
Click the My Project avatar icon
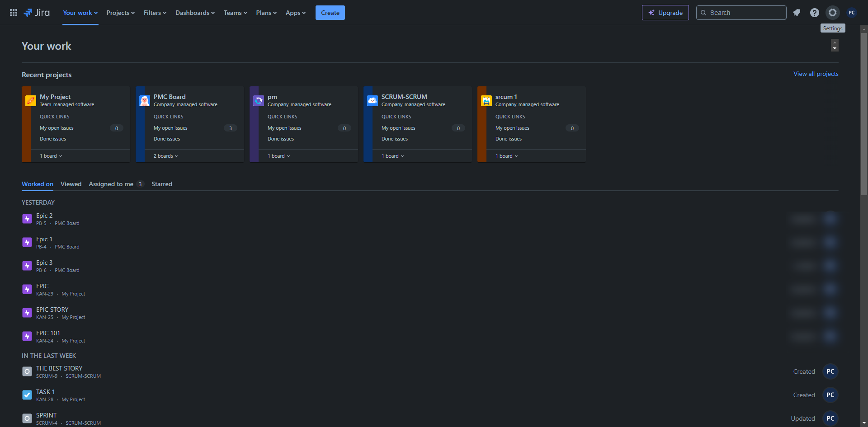point(31,101)
